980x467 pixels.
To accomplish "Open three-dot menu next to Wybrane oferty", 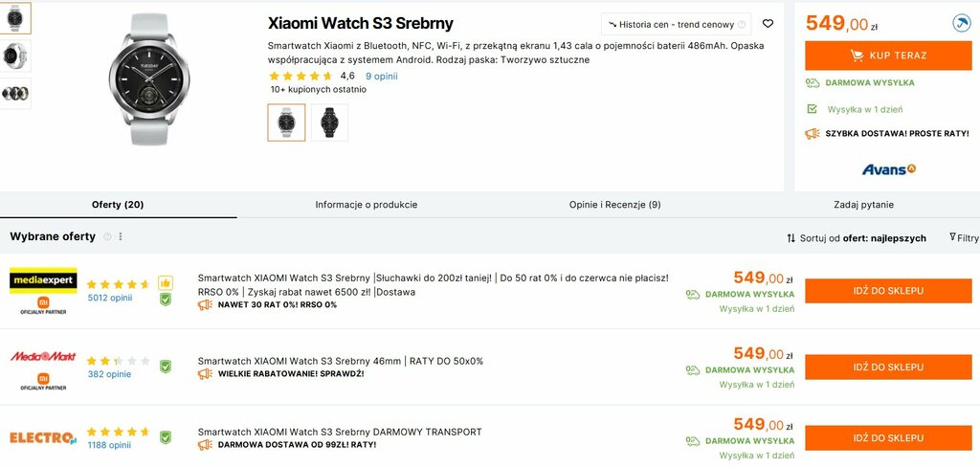I will click(x=121, y=237).
